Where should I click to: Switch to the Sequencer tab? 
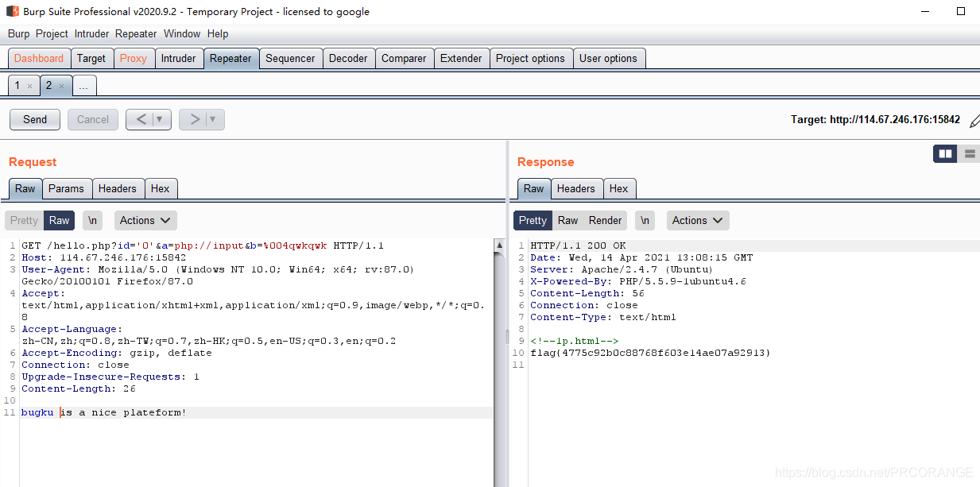[x=290, y=58]
